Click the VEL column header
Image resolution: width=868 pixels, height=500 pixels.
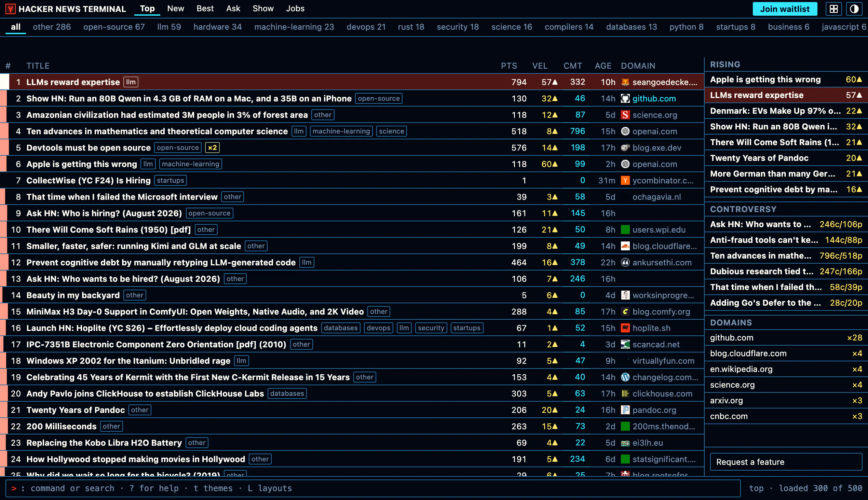click(540, 66)
